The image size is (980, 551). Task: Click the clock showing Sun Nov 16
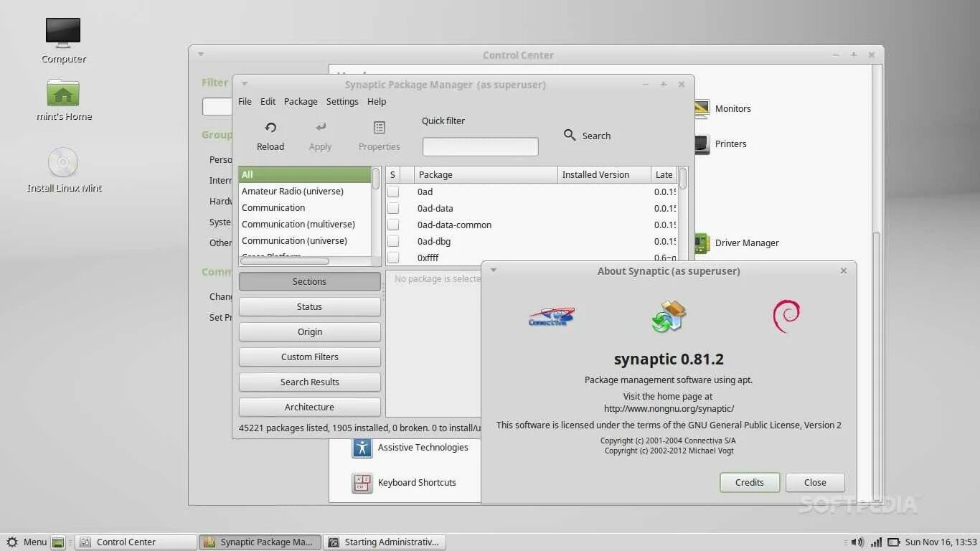(941, 542)
